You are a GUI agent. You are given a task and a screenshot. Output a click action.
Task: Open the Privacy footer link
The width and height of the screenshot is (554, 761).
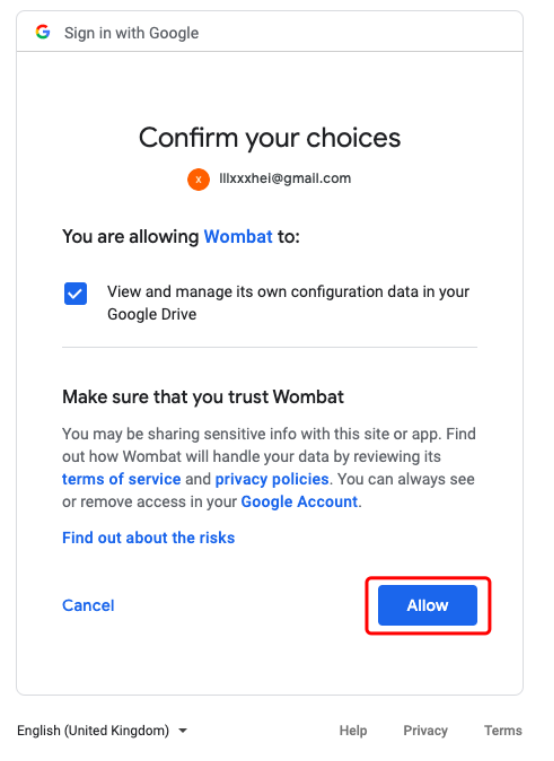click(425, 730)
